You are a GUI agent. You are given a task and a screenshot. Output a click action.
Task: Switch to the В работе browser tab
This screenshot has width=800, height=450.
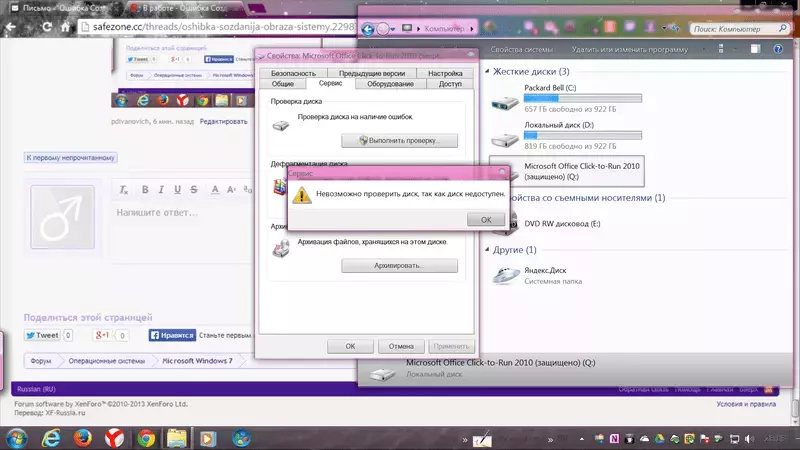[186, 8]
